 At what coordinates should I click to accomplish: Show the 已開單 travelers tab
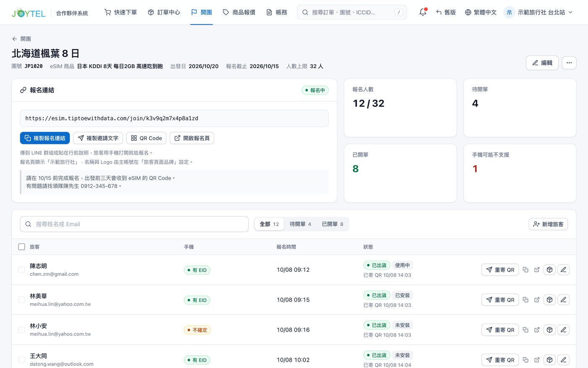click(x=333, y=224)
